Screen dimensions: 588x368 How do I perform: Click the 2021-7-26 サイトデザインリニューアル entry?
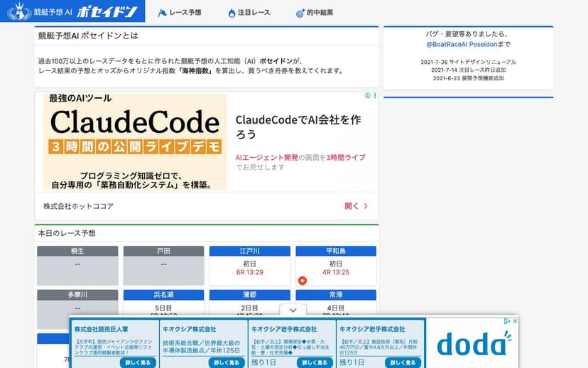click(x=469, y=62)
